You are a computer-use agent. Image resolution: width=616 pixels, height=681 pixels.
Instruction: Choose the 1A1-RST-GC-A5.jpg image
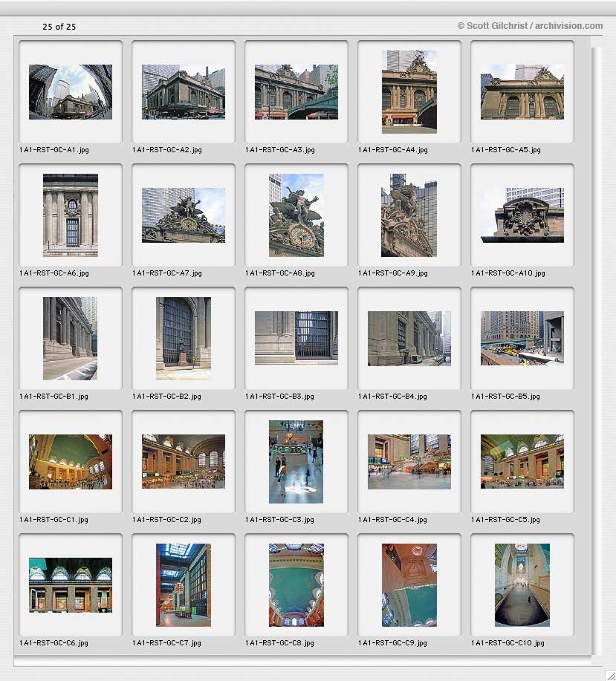(x=522, y=92)
